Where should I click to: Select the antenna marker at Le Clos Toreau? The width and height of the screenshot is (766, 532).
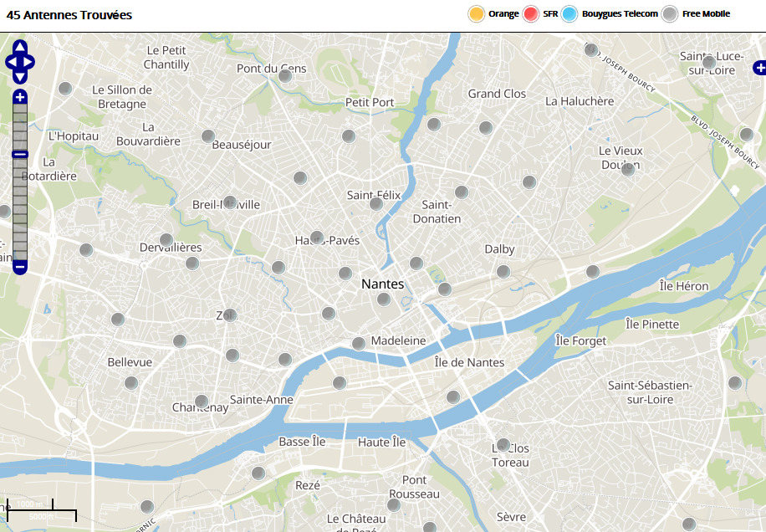(x=503, y=445)
